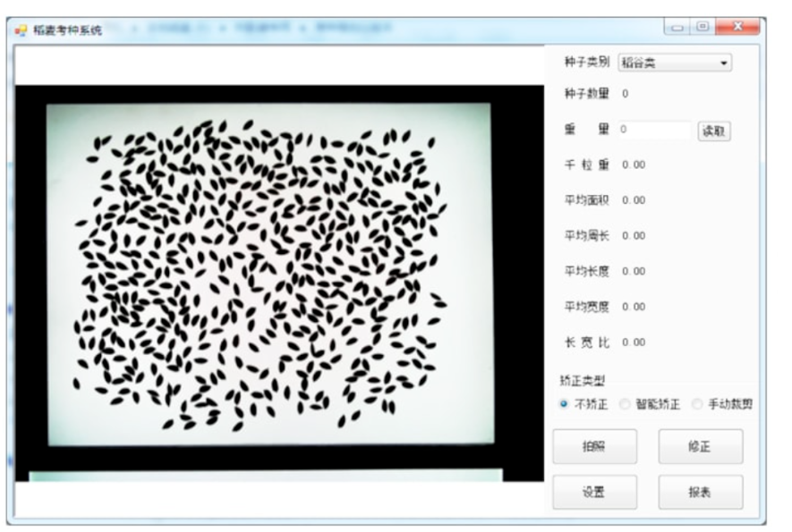Click the 修正 button

pyautogui.click(x=700, y=447)
